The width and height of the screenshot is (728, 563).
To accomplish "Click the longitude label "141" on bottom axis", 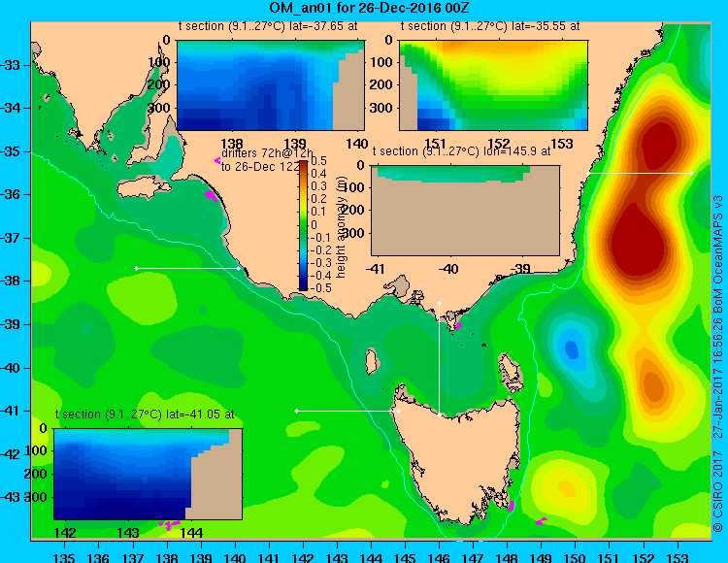I will [269, 557].
